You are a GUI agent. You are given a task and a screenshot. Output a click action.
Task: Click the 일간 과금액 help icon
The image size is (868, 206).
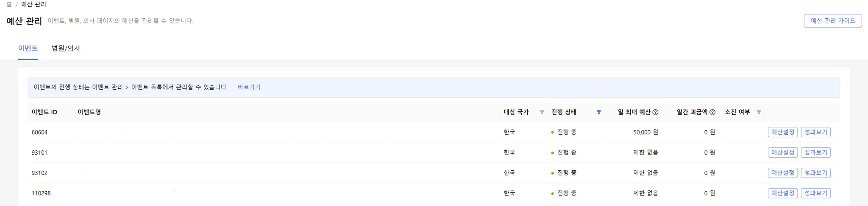(x=712, y=112)
